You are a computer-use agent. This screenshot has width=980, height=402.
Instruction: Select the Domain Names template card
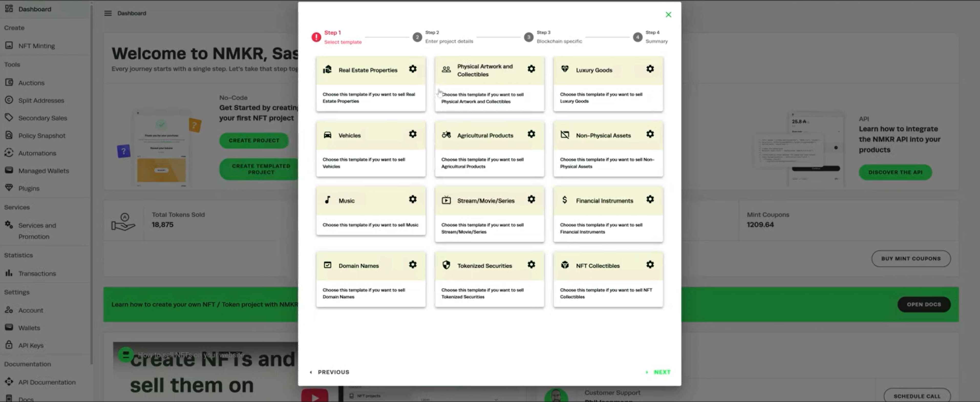(x=370, y=280)
